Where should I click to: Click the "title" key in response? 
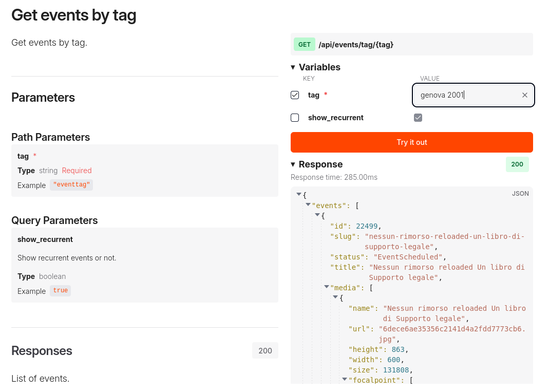click(x=345, y=267)
